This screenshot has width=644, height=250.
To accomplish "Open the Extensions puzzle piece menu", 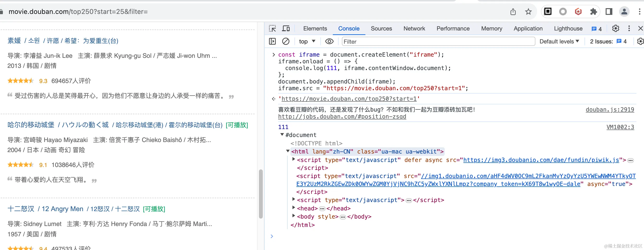I will coord(593,12).
